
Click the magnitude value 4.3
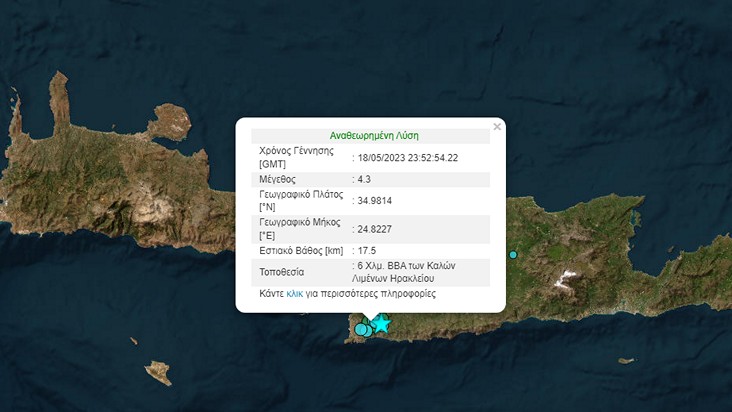(366, 179)
